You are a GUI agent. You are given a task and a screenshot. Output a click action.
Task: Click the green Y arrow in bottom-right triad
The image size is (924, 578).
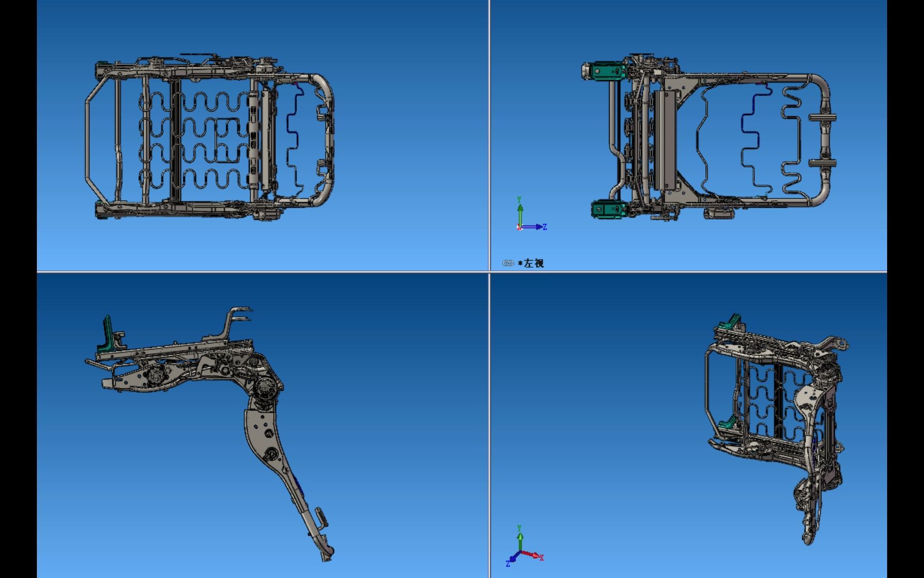point(520,537)
